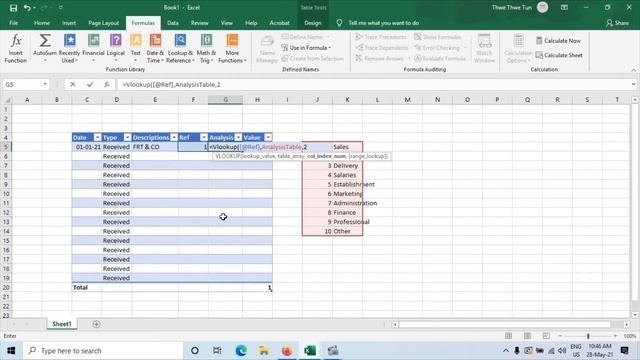The image size is (640, 360).
Task: Open the File tab
Action: tap(13, 23)
